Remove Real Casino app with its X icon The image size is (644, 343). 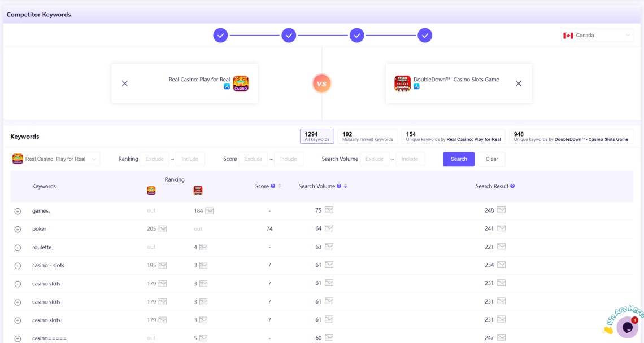point(124,83)
